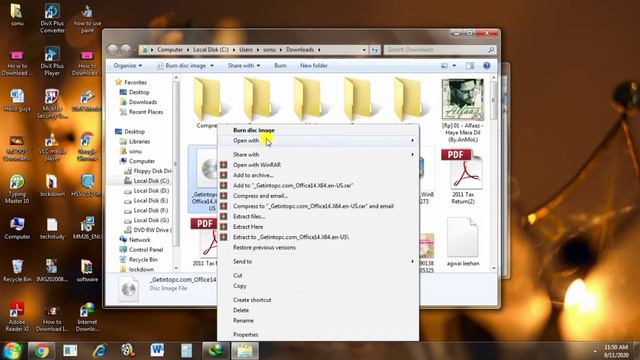The height and width of the screenshot is (360, 640).
Task: Open the Open with submenu
Action: click(318, 140)
